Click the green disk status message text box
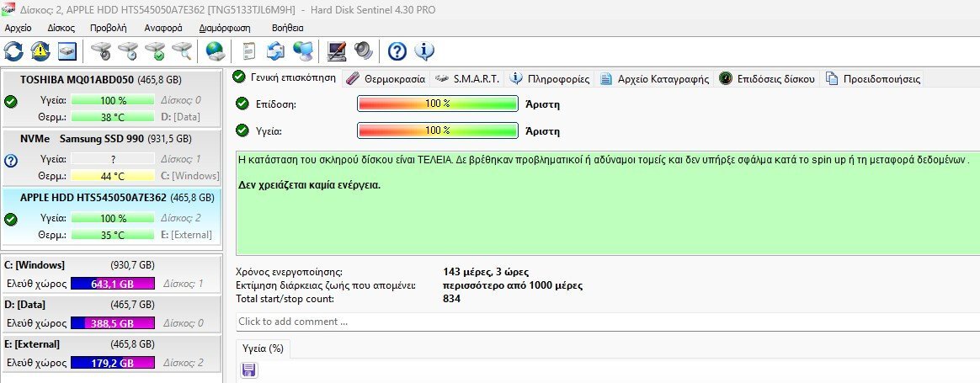This screenshot has width=980, height=383. (608, 202)
